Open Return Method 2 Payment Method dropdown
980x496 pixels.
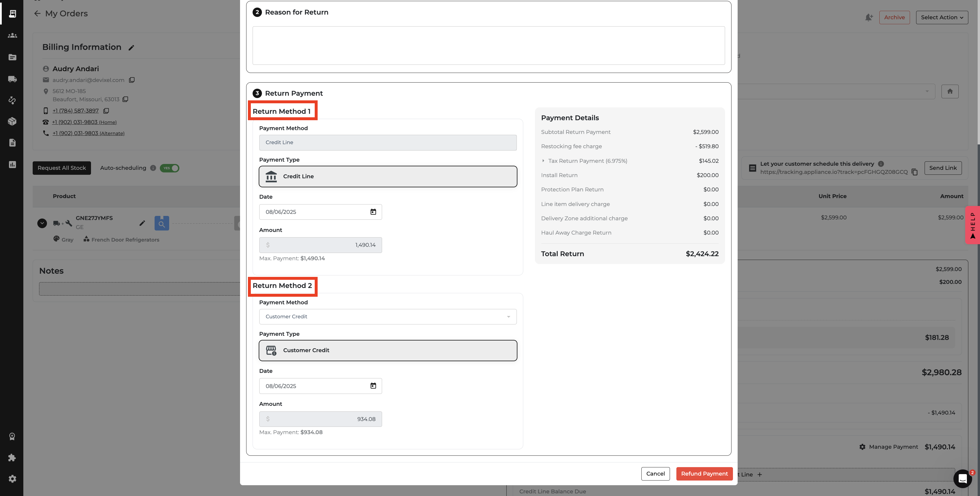click(x=388, y=317)
